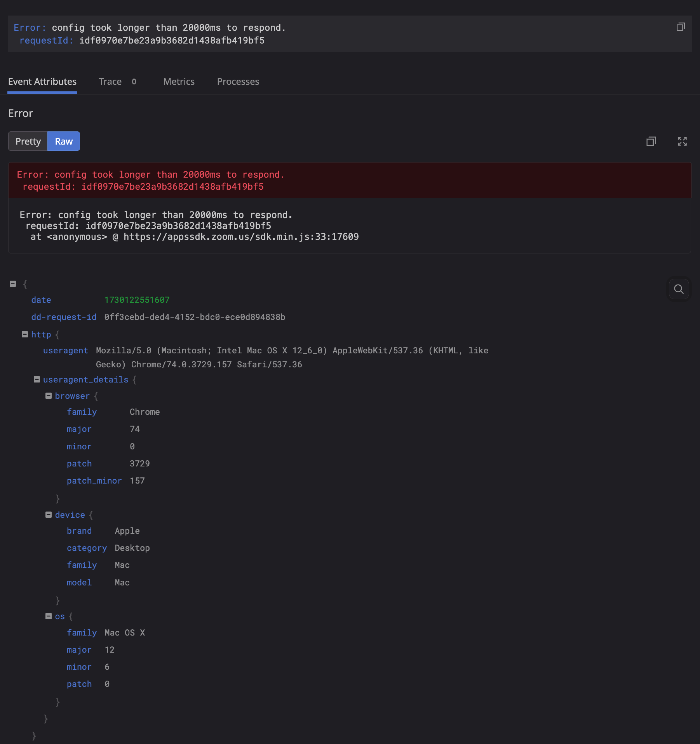Click the date attribute key

41,300
